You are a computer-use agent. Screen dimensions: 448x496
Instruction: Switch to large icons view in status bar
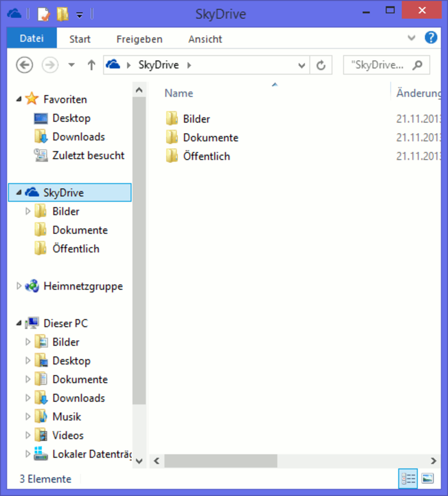[x=427, y=479]
